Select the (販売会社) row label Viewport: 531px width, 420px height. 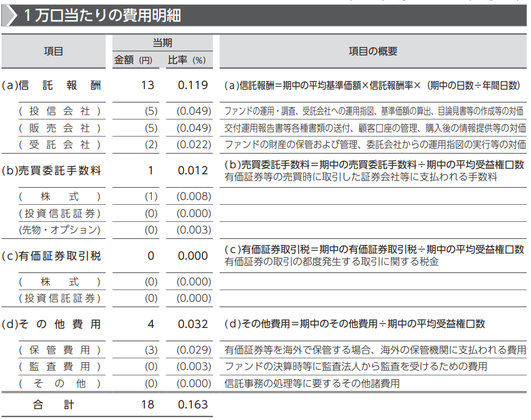click(x=60, y=128)
